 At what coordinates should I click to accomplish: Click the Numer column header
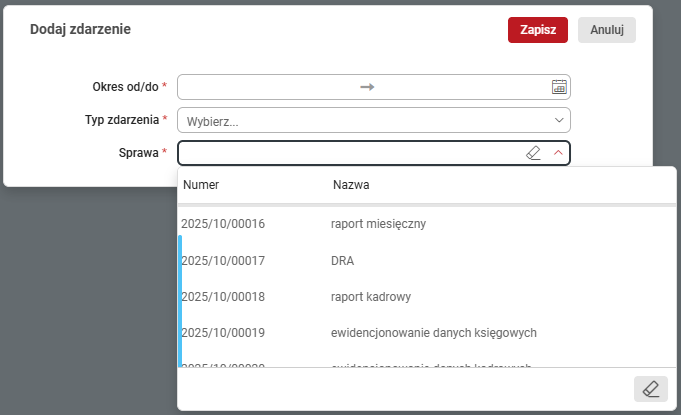(201, 184)
